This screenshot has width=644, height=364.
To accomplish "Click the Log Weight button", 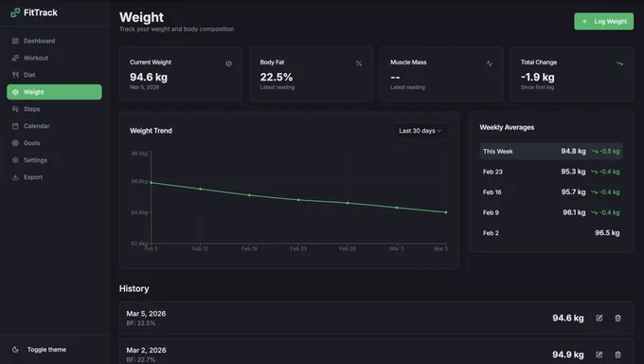I will [x=604, y=22].
